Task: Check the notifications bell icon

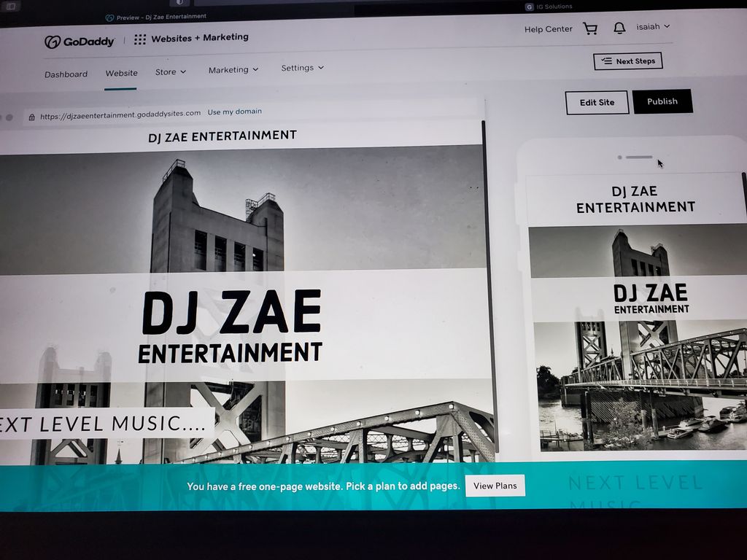Action: click(619, 28)
